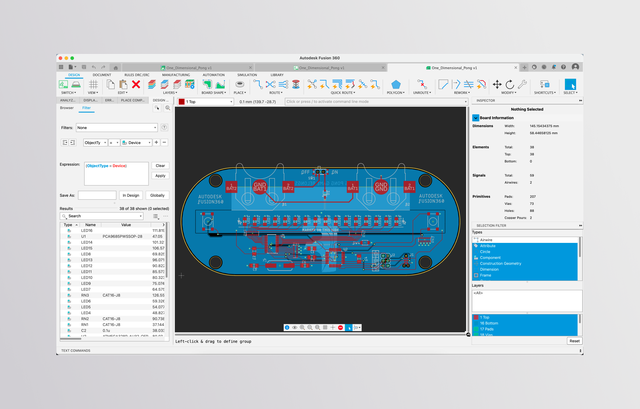Viewport: 640px width, 409px height.
Task: Switch to the DOCUMENT ribbon tab
Action: coord(102,75)
